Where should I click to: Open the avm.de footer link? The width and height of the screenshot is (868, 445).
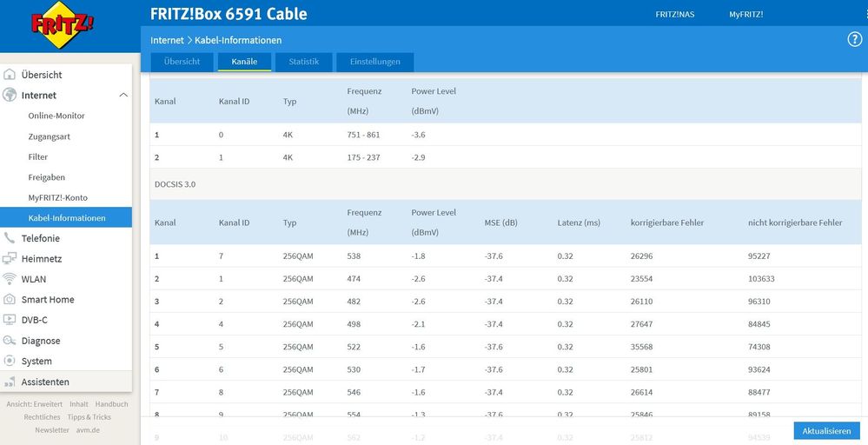tap(88, 430)
